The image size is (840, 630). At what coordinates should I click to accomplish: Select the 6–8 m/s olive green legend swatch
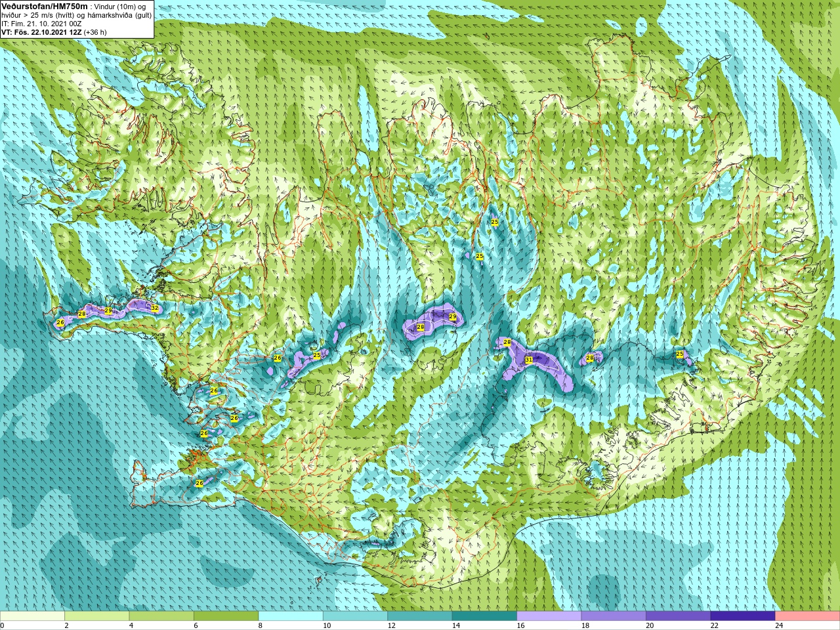pyautogui.click(x=226, y=616)
